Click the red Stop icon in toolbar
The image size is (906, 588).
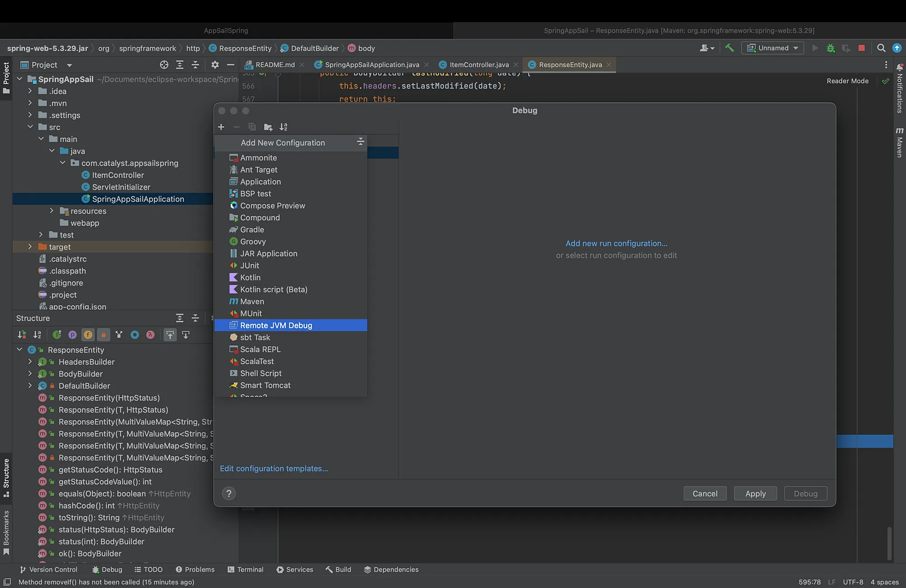click(862, 48)
